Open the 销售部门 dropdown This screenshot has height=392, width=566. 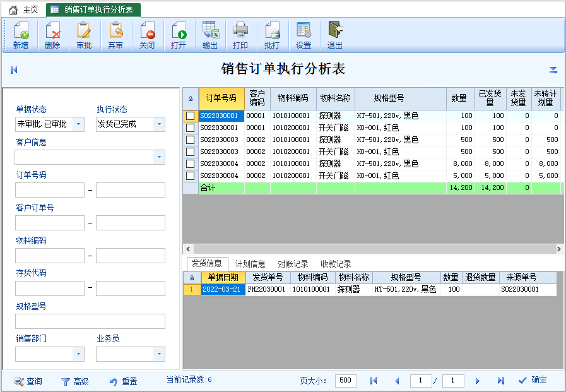[x=78, y=354]
